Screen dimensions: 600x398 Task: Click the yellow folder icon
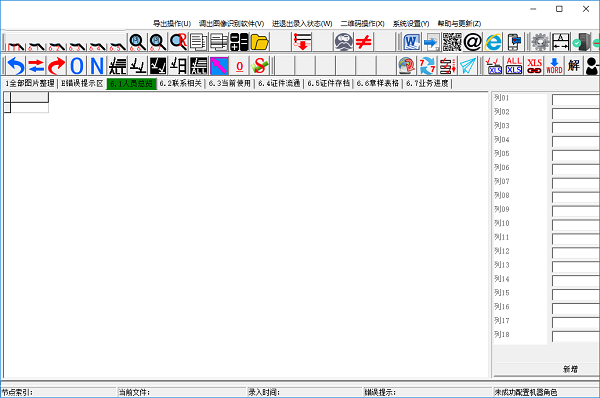coord(260,42)
